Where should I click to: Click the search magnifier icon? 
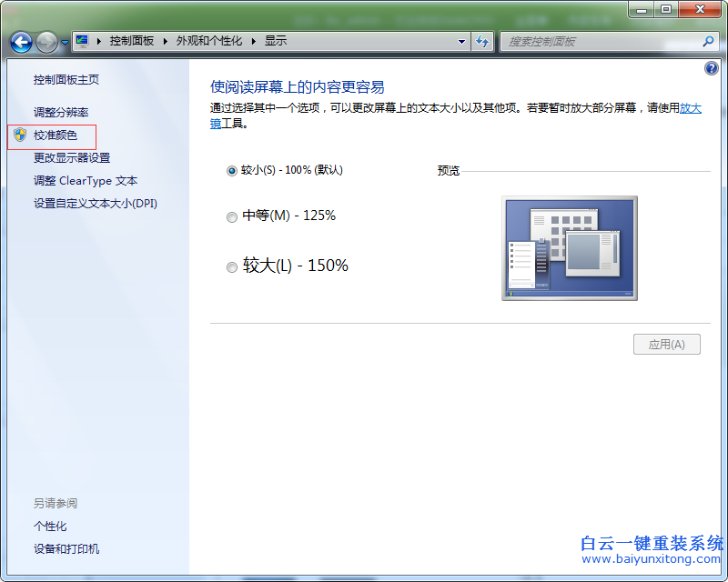[x=707, y=42]
